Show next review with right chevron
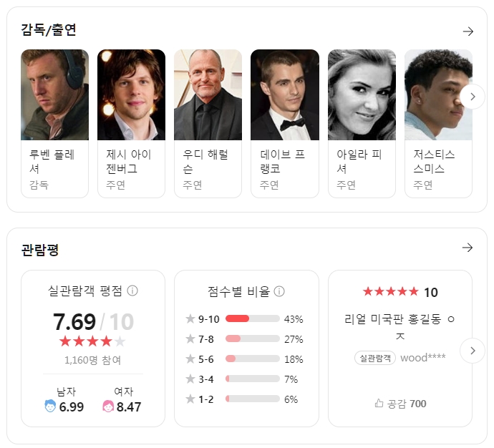Viewport: 494px width, 448px height. (472, 351)
